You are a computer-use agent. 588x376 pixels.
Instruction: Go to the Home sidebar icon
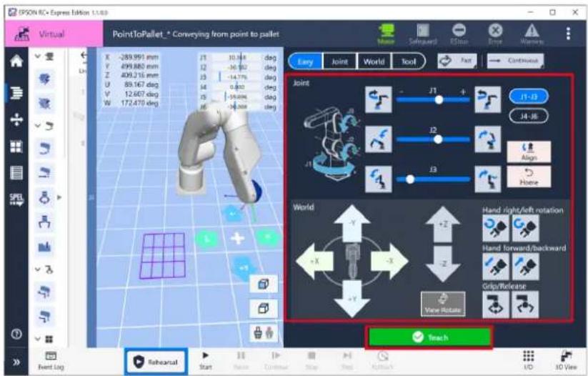(16, 61)
